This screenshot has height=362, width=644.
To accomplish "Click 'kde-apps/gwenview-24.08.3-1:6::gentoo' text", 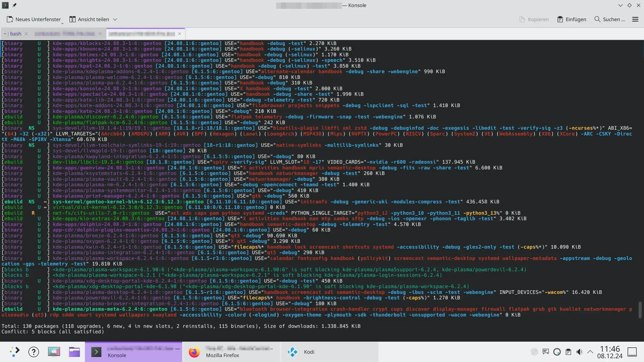I will pos(108,168).
